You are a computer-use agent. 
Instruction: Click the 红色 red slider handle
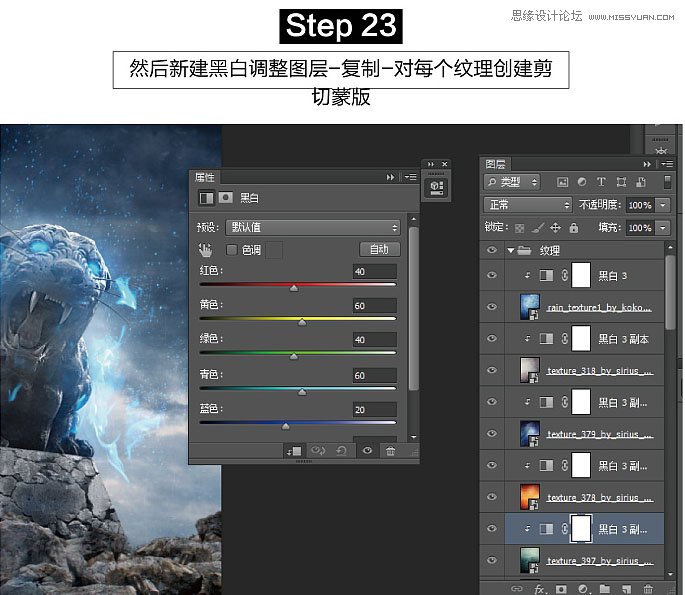293,288
